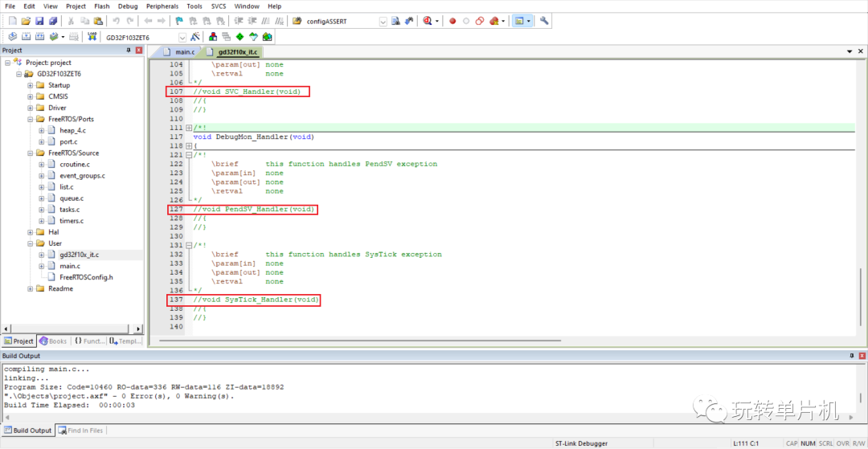The width and height of the screenshot is (868, 449).
Task: Collapse the comment block at line 121
Action: 189,155
